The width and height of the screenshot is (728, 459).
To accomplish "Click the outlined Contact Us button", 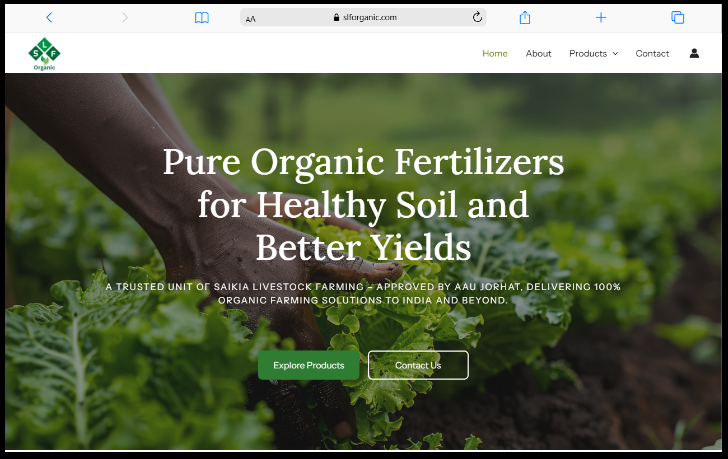I will (x=418, y=365).
